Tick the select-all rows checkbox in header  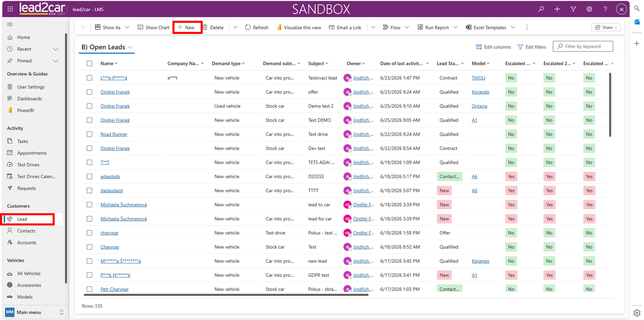pyautogui.click(x=89, y=63)
